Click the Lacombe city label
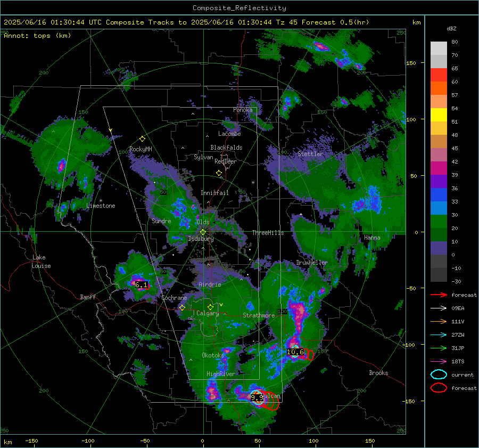 point(229,134)
